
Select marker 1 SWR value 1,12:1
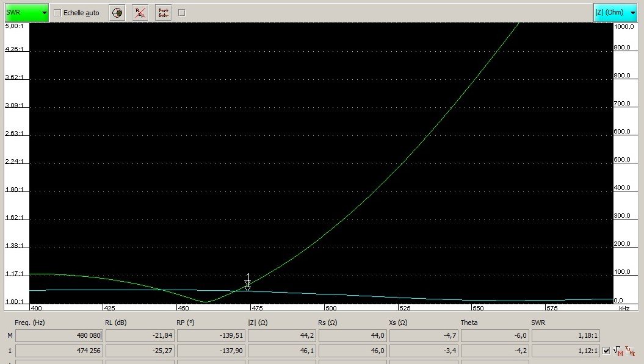click(x=566, y=351)
